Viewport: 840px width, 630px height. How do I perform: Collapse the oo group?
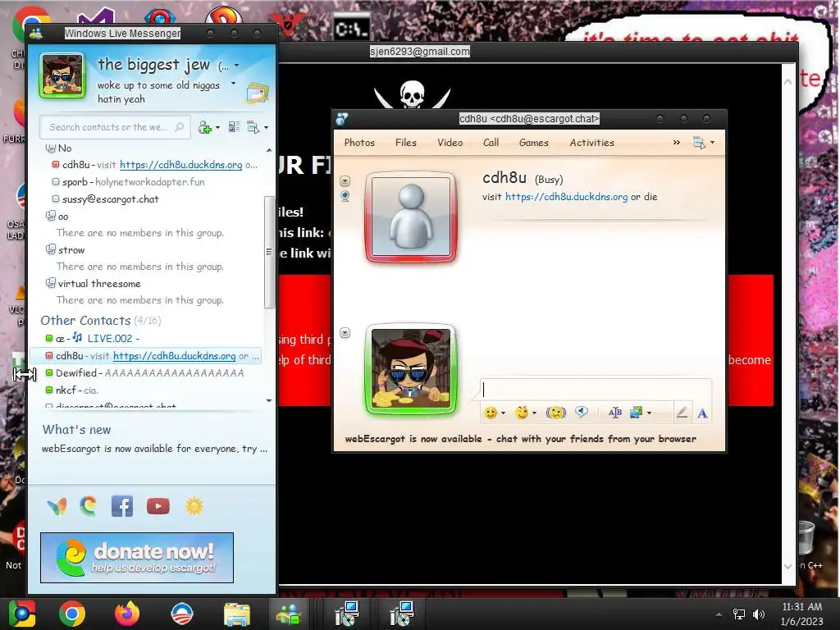pyautogui.click(x=50, y=216)
